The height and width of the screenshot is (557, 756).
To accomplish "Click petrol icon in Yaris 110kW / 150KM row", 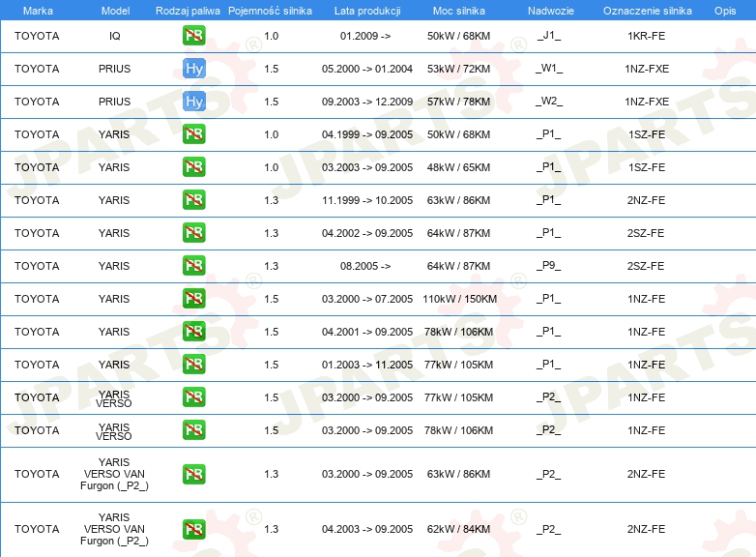I will [193, 298].
